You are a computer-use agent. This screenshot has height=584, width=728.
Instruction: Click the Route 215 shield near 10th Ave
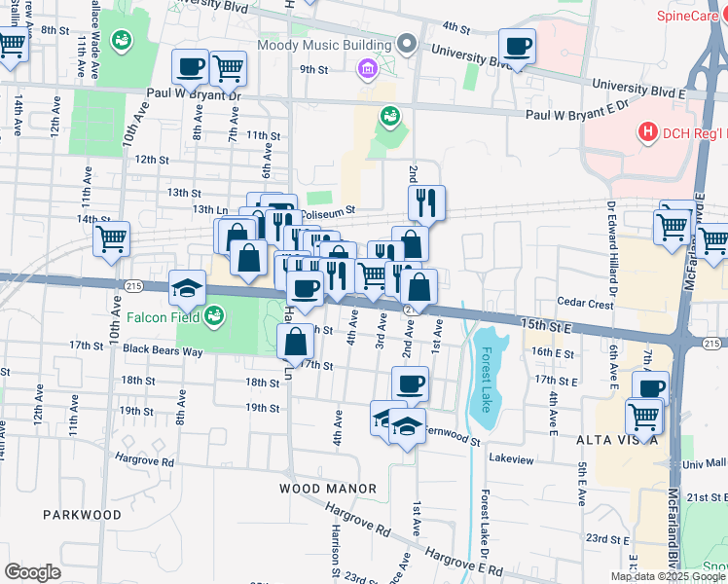tap(133, 284)
